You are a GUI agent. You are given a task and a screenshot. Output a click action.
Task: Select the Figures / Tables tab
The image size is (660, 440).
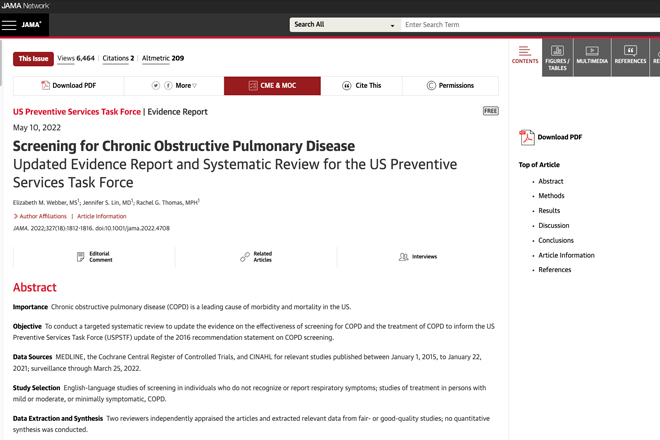click(557, 58)
